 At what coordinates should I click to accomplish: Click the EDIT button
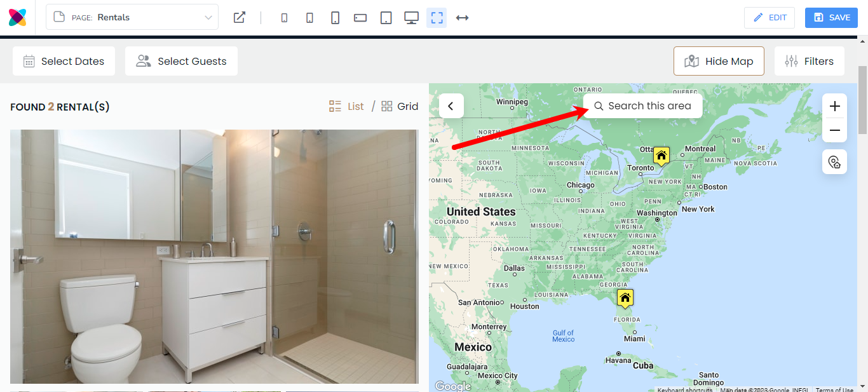coord(770,18)
